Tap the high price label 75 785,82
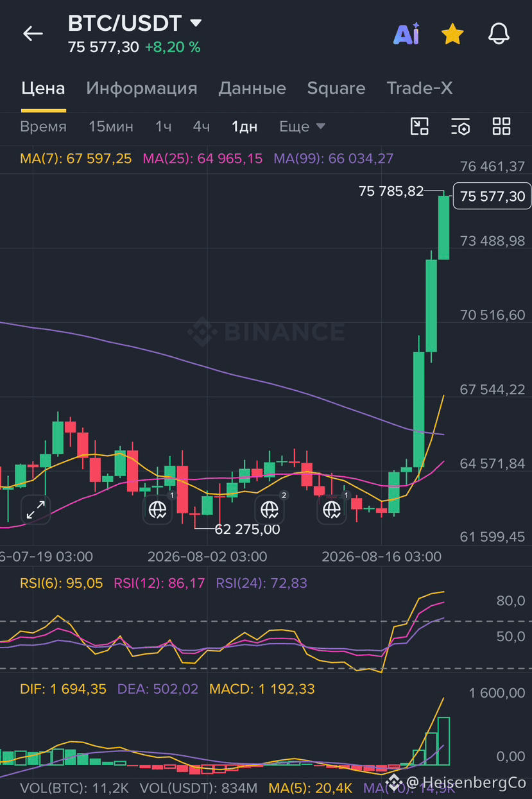This screenshot has width=532, height=799. 391,191
